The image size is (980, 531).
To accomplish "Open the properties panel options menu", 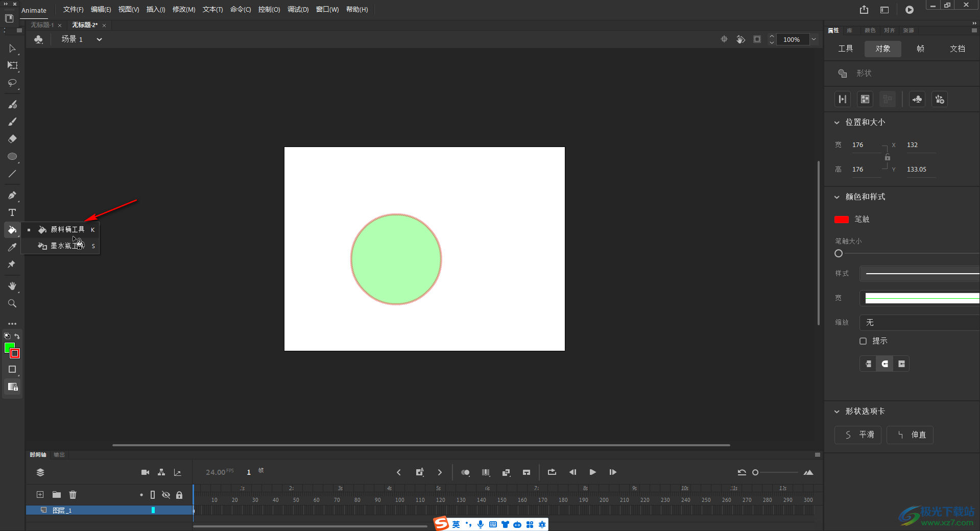I will (974, 30).
